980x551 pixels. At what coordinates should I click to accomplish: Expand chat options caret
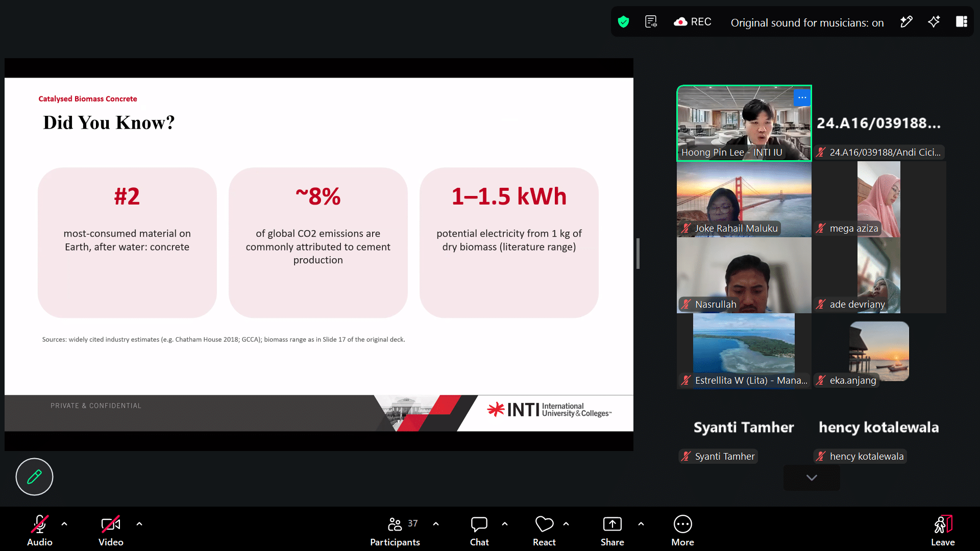505,524
